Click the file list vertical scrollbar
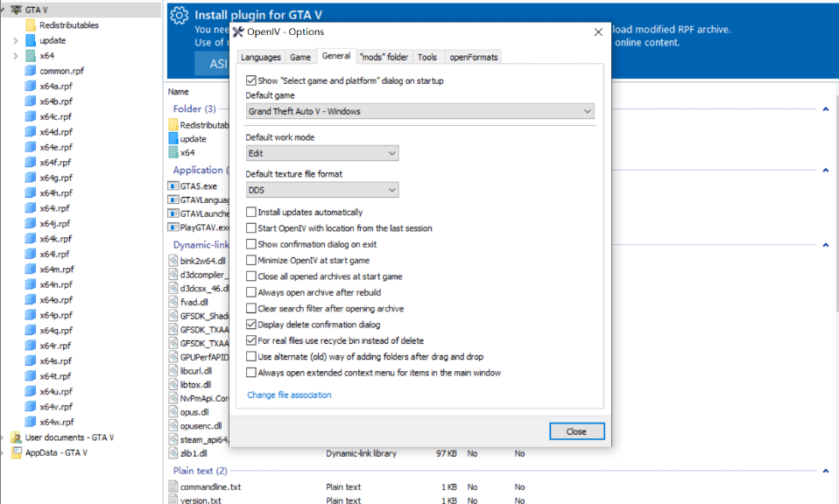Screen dimensions: 839x504 tap(835, 262)
